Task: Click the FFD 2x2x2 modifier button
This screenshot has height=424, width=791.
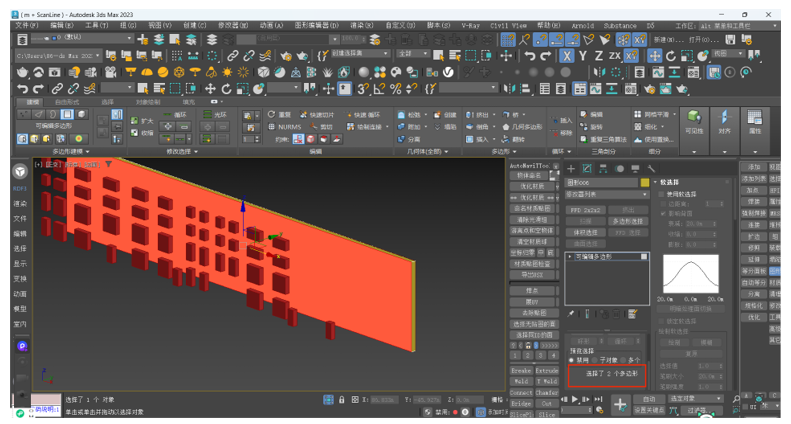Action: pos(585,211)
